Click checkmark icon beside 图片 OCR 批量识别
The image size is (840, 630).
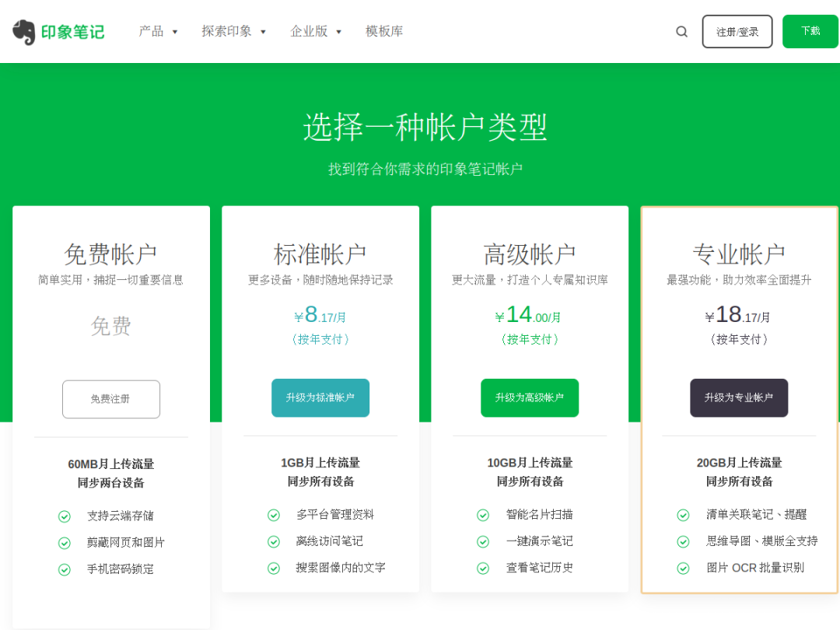pyautogui.click(x=683, y=569)
